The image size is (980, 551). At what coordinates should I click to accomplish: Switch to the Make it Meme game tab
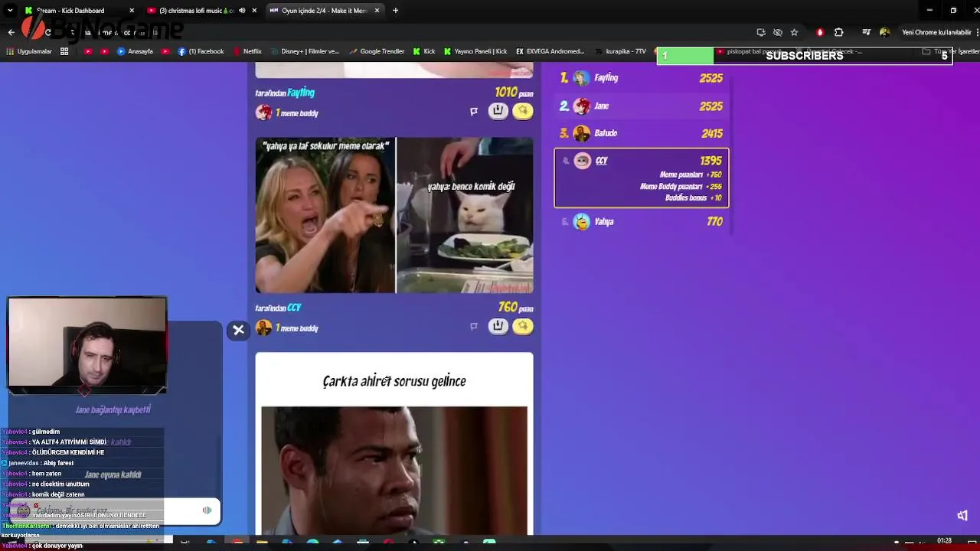point(324,11)
